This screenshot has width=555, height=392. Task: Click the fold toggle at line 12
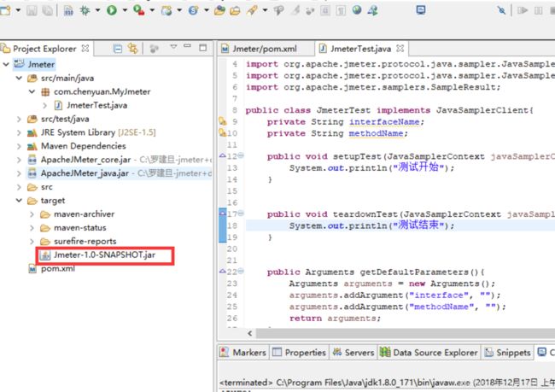click(241, 155)
